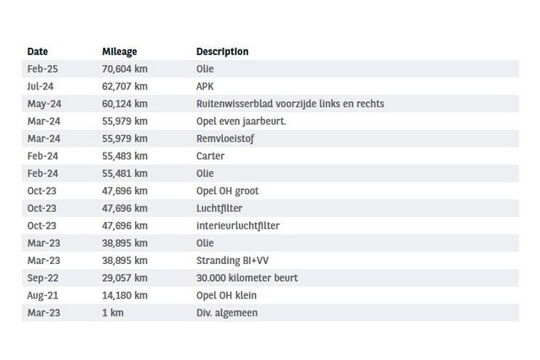
Task: Click the Remvloeistof description
Action: pyautogui.click(x=225, y=138)
